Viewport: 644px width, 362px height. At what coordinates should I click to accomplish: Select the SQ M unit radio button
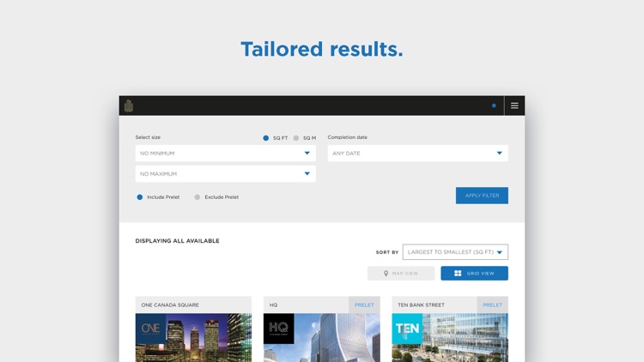coord(296,138)
